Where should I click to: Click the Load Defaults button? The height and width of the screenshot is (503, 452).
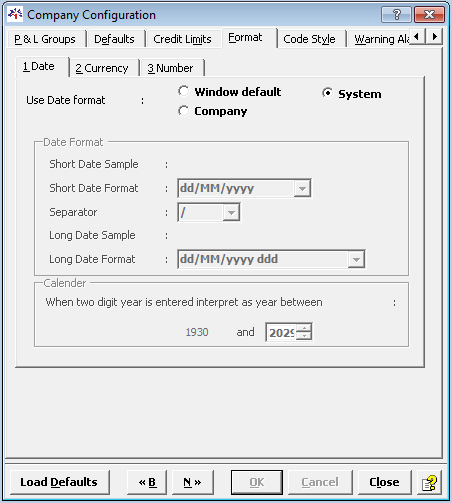coord(59,482)
